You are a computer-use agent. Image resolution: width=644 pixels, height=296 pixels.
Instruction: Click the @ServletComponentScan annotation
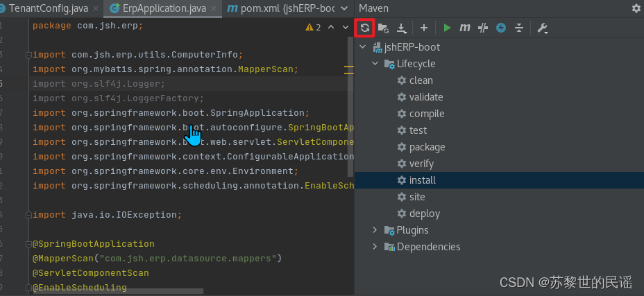(x=91, y=273)
